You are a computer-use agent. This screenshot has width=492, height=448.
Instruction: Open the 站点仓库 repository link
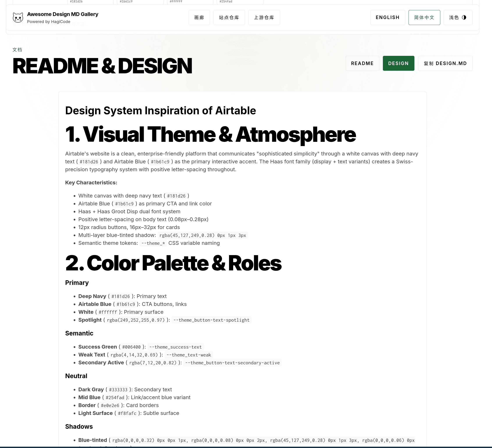pyautogui.click(x=229, y=17)
